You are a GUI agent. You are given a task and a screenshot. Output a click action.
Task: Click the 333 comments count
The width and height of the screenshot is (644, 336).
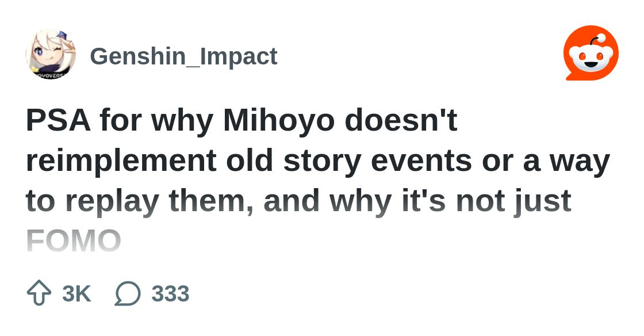point(170,293)
